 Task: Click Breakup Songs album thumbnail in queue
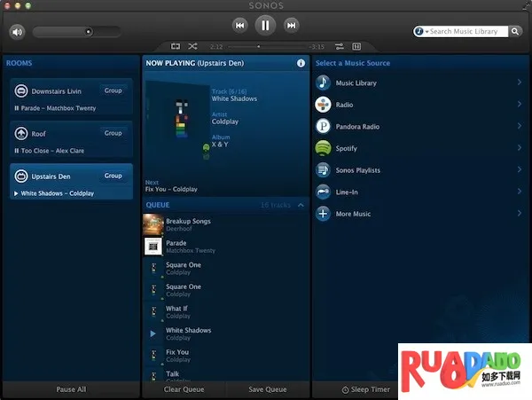point(153,224)
